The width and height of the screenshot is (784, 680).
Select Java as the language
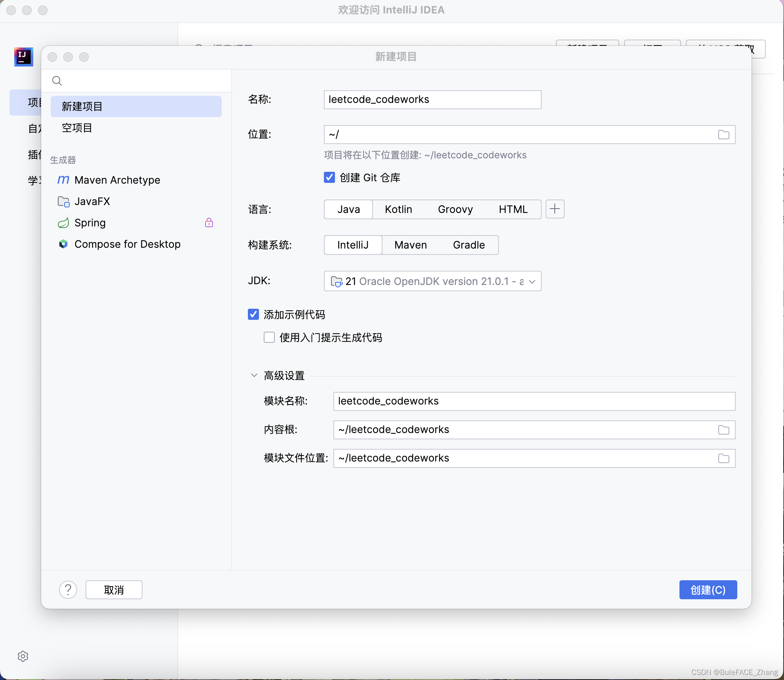coord(348,209)
